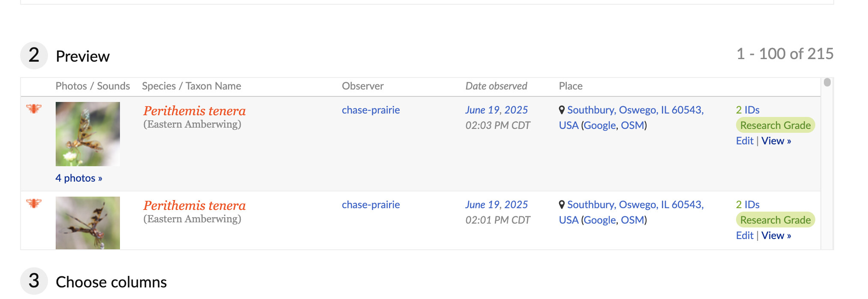Open Google map link in first row
This screenshot has width=868, height=299.
[600, 126]
